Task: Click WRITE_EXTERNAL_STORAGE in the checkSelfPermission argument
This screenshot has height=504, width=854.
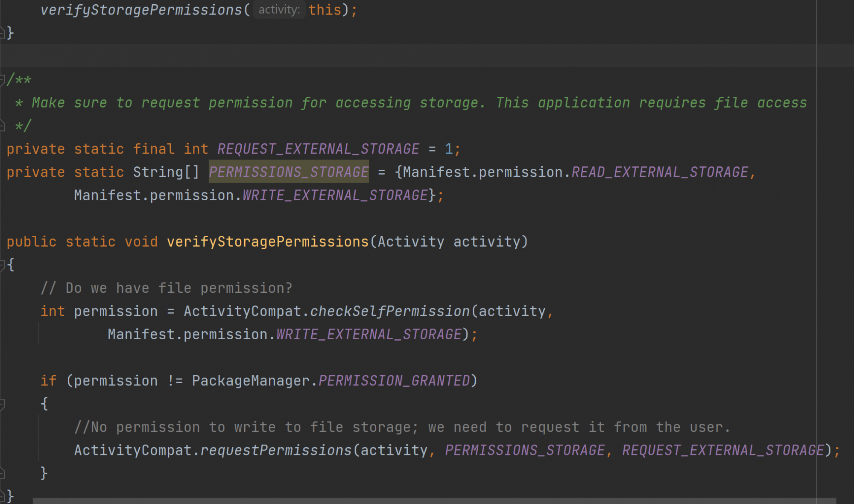Action: (x=369, y=334)
